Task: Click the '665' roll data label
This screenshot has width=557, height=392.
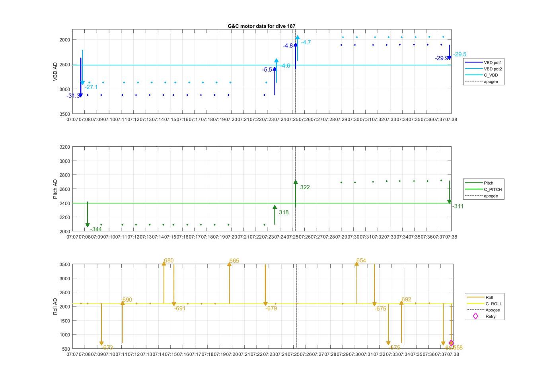Action: point(234,261)
